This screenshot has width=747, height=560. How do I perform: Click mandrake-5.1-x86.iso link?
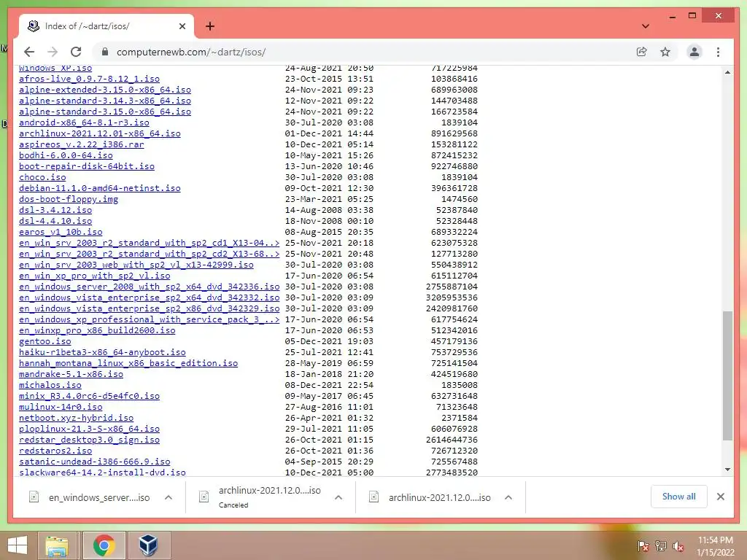point(71,375)
